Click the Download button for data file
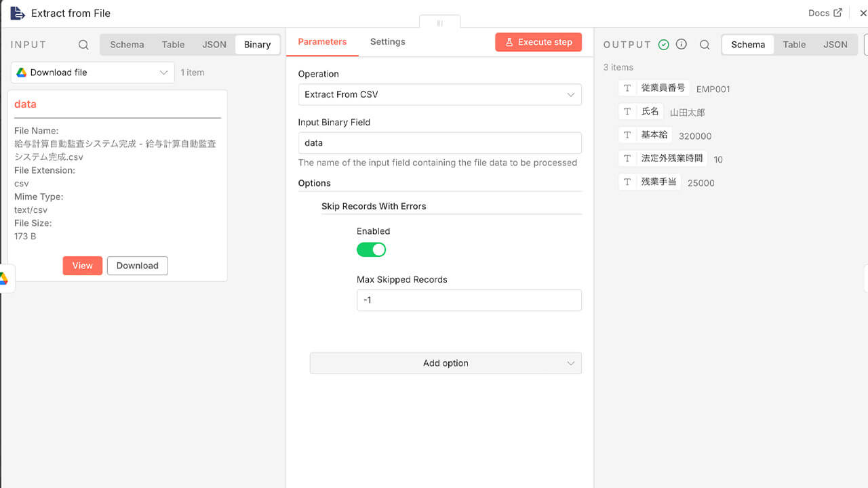Viewport: 868px width, 488px height. tap(137, 266)
